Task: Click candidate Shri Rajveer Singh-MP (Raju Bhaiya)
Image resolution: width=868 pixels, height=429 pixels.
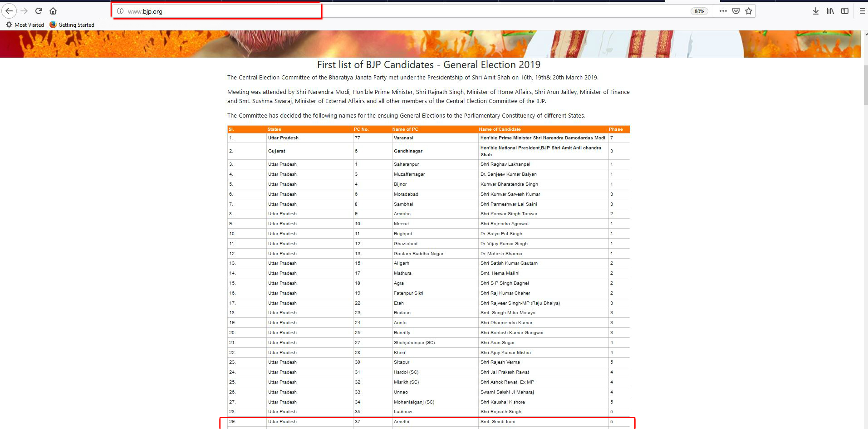Action: click(520, 303)
